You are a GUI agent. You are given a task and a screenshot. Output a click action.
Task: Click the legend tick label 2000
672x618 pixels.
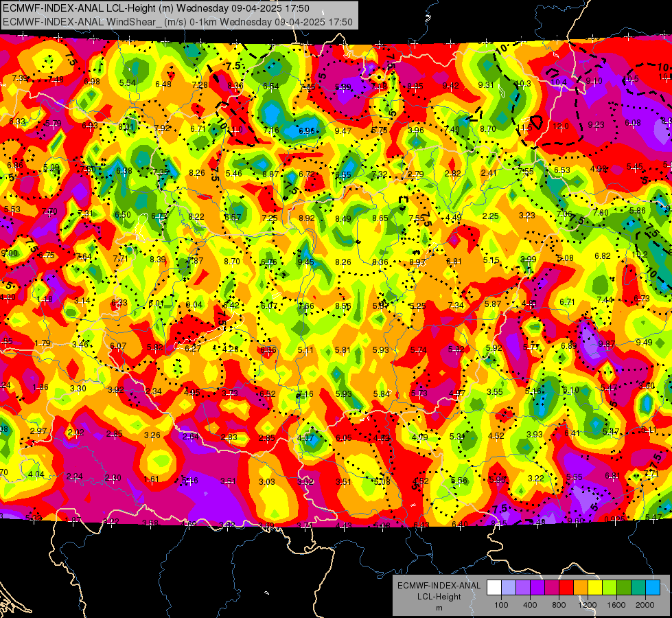click(645, 605)
